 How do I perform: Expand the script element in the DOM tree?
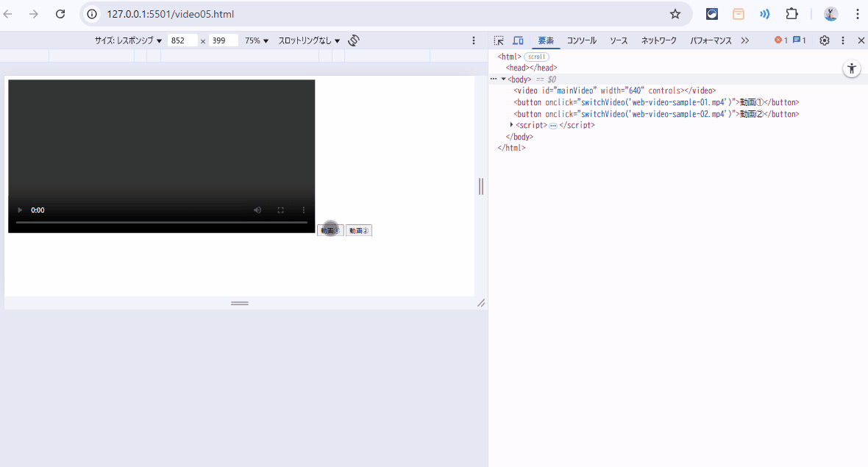511,125
